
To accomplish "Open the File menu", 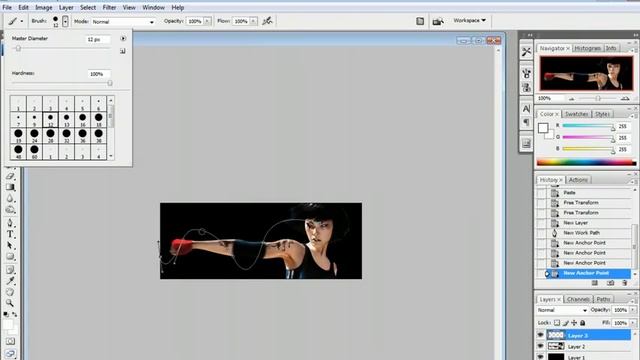I will pyautogui.click(x=7, y=7).
